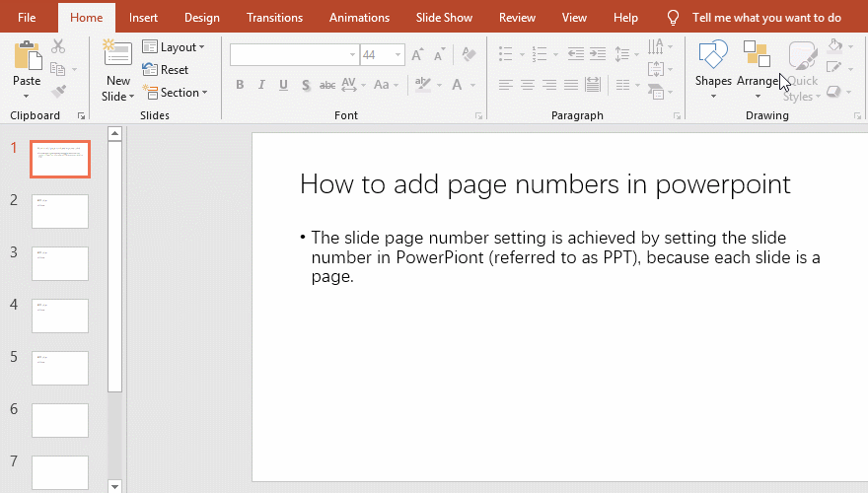Screen dimensions: 868x493
Task: Click the Paste clipboard icon
Action: [27, 55]
